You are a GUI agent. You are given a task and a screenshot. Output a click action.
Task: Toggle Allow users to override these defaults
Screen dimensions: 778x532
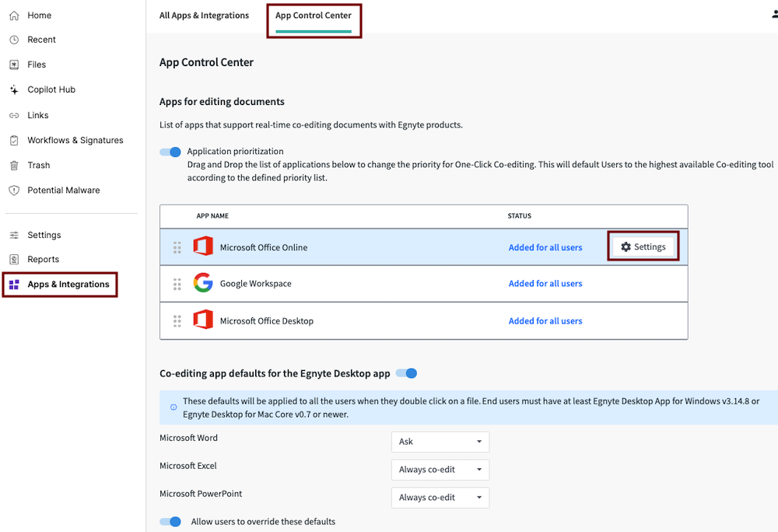coord(170,522)
